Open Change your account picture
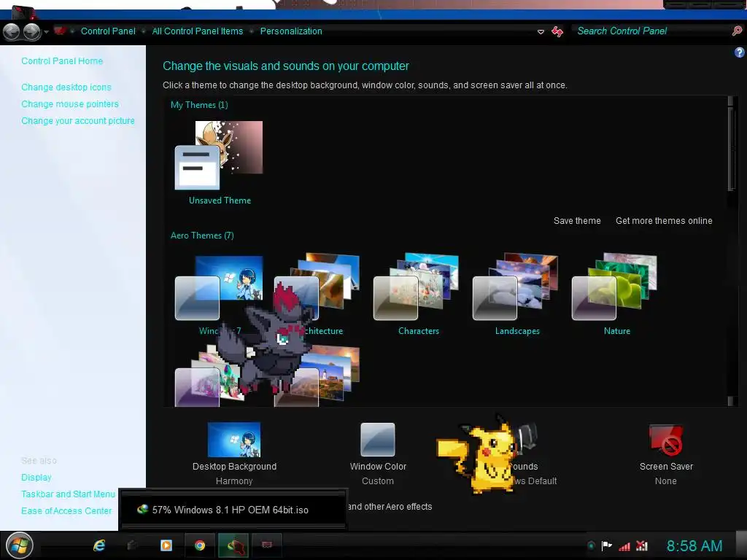The height and width of the screenshot is (560, 747). tap(77, 121)
